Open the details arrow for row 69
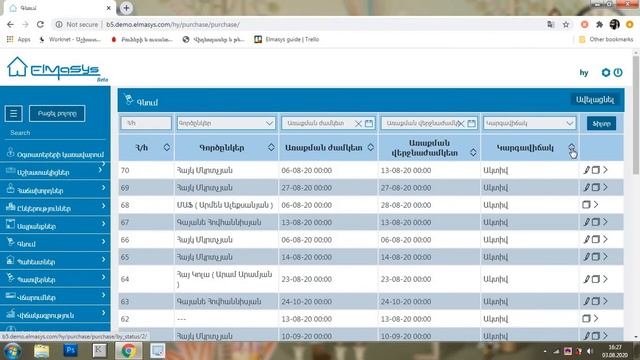The image size is (640, 360). [605, 187]
